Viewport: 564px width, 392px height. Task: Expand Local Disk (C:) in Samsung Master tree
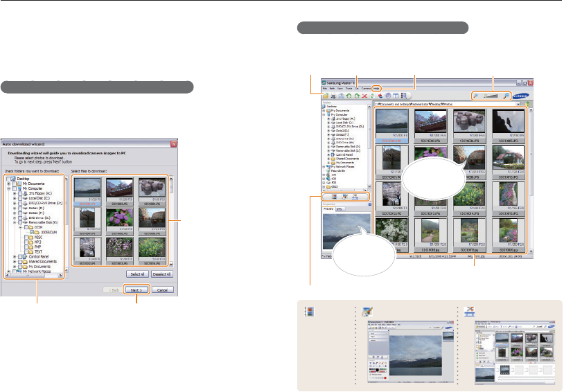(328, 123)
